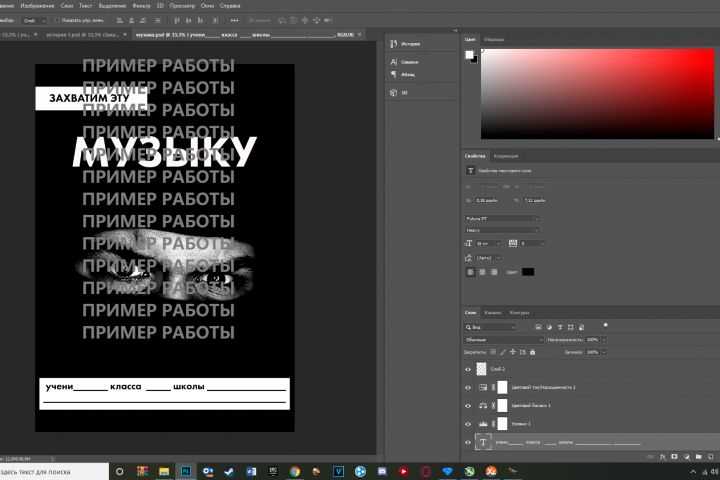Click the Cortana circle button in taskbar
The height and width of the screenshot is (480, 720).
point(120,471)
